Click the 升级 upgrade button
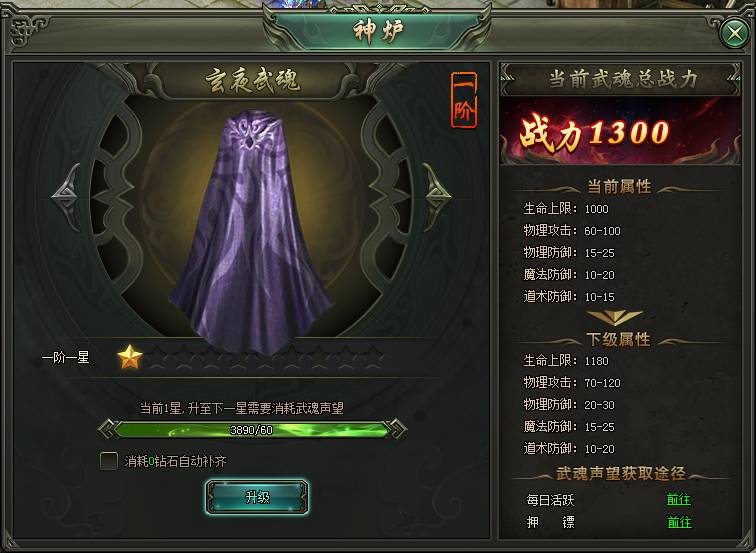The image size is (756, 553). tap(257, 497)
